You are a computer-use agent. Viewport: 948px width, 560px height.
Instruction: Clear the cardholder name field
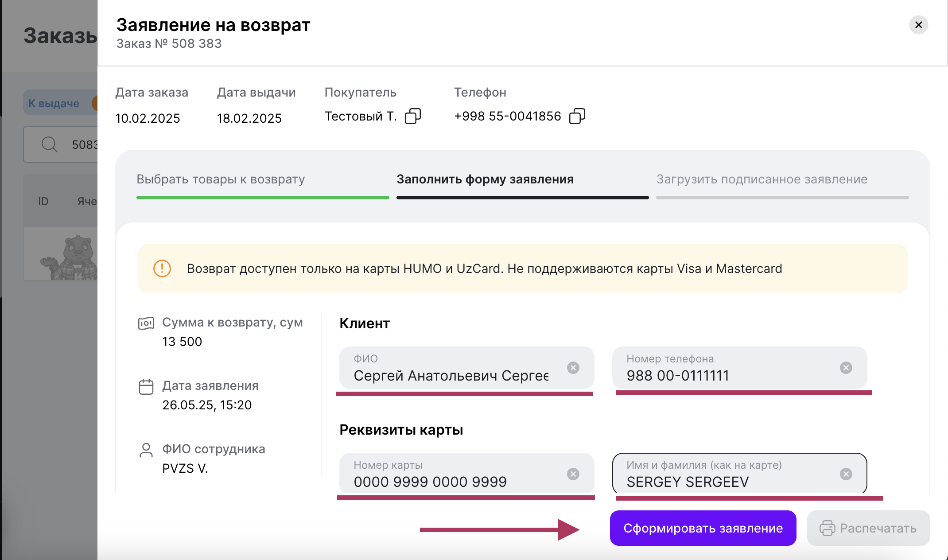tap(846, 474)
